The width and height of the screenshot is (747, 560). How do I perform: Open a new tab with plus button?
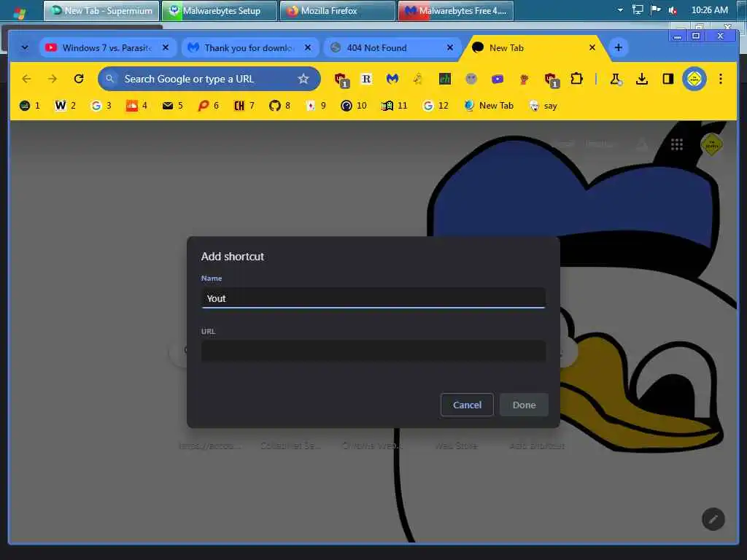[619, 47]
